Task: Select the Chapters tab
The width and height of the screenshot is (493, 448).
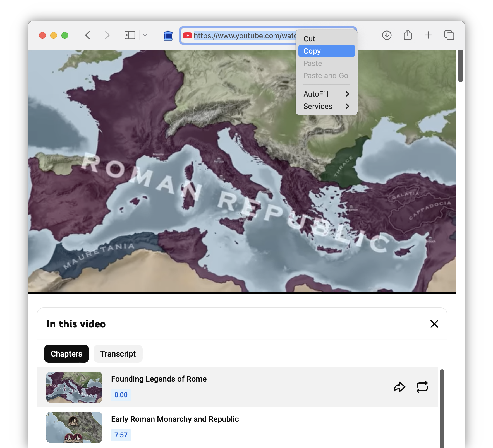Action: [66, 354]
